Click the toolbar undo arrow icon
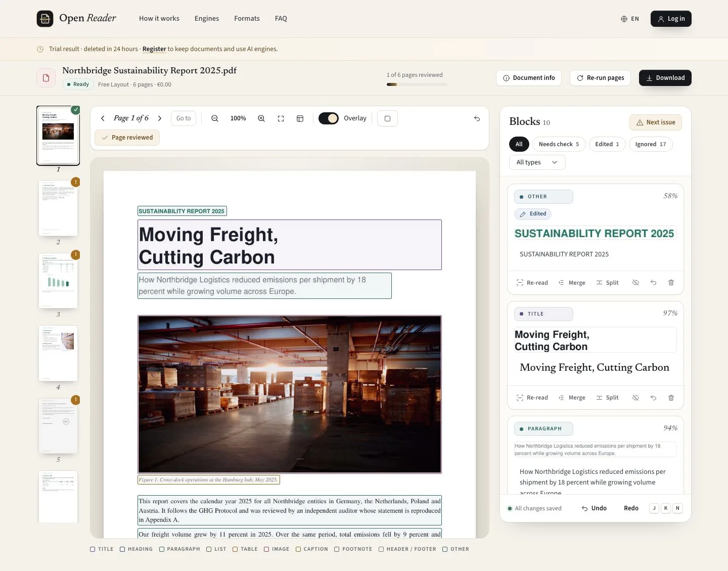Image resolution: width=728 pixels, height=571 pixels. (477, 118)
